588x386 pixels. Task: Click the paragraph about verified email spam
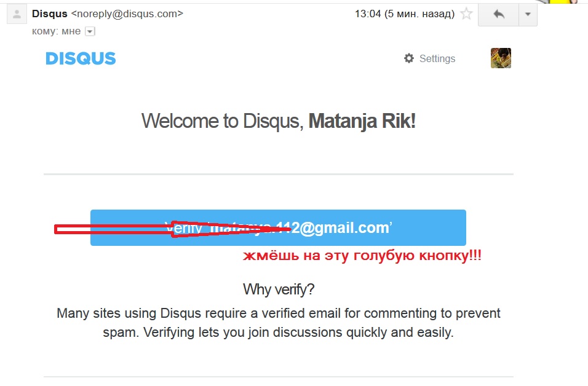pyautogui.click(x=279, y=323)
